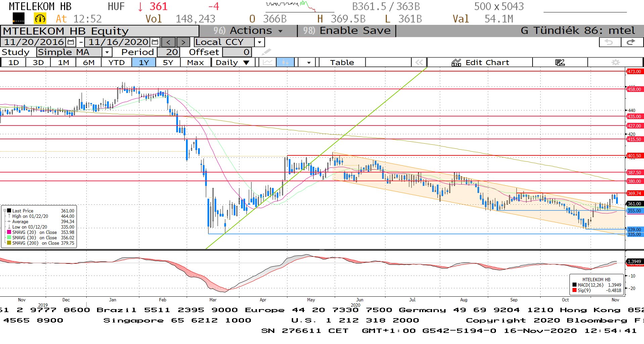Viewport: 644px width, 344px height.
Task: Click the redo arrow button
Action: point(631,42)
